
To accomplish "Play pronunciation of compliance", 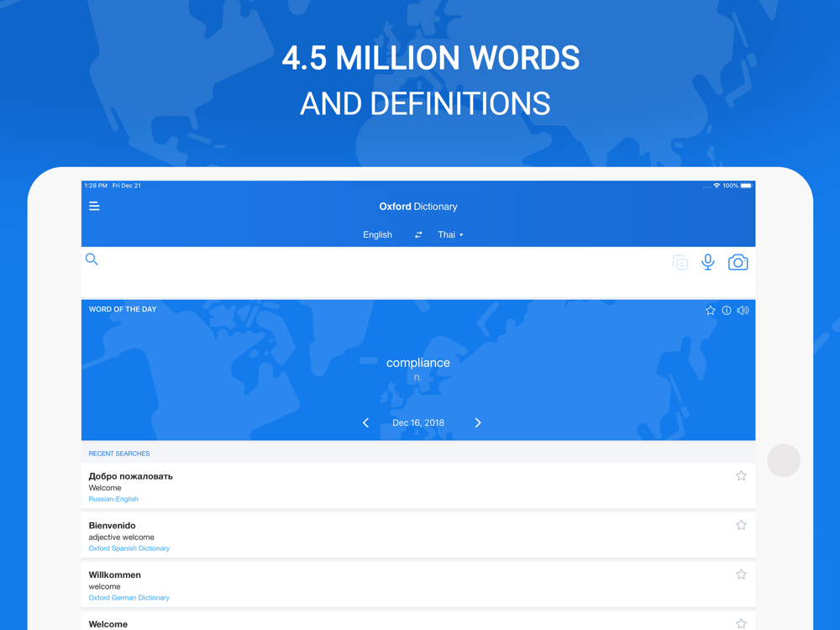I will pos(743,310).
